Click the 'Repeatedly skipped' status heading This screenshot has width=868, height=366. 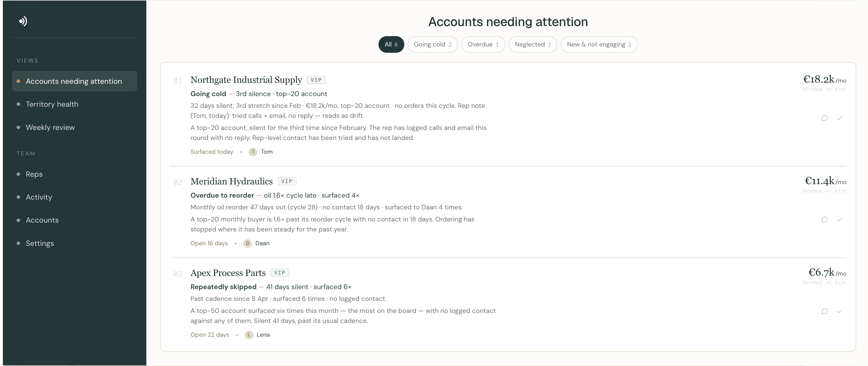[224, 287]
